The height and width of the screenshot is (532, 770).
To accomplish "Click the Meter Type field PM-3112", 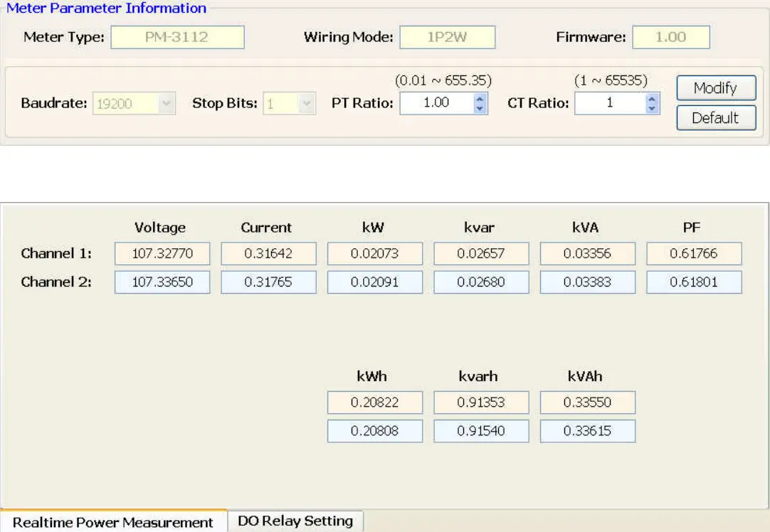I will pyautogui.click(x=177, y=37).
